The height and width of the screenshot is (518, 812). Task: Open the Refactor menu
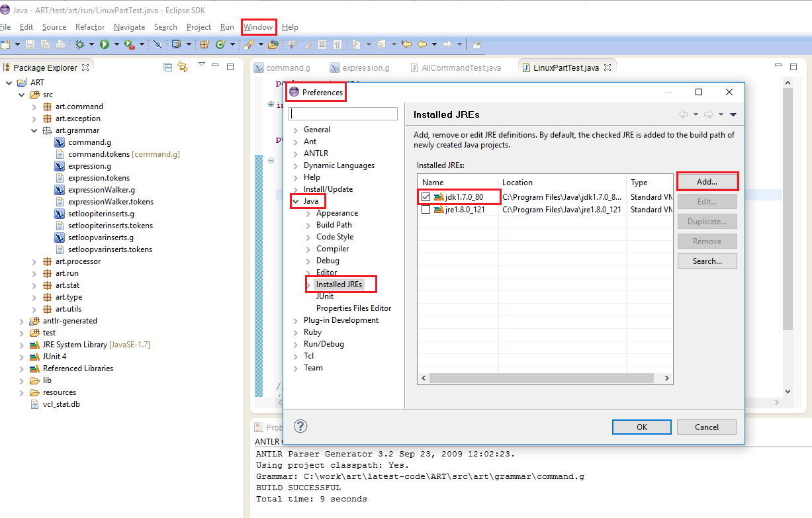click(x=90, y=27)
